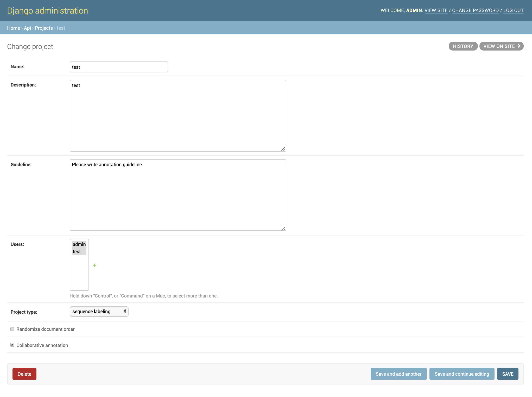Click the resize handle of the Description textarea
The height and width of the screenshot is (397, 532).
pyautogui.click(x=284, y=149)
